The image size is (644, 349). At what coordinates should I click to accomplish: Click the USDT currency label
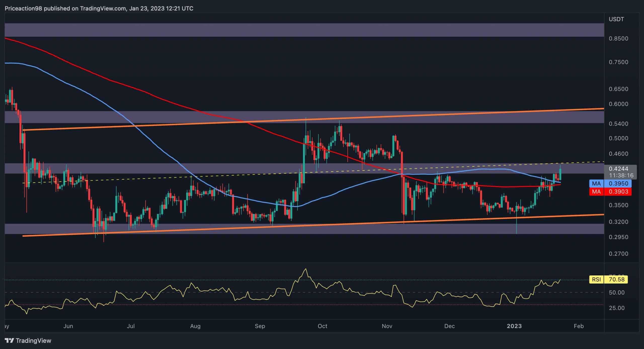coord(616,19)
